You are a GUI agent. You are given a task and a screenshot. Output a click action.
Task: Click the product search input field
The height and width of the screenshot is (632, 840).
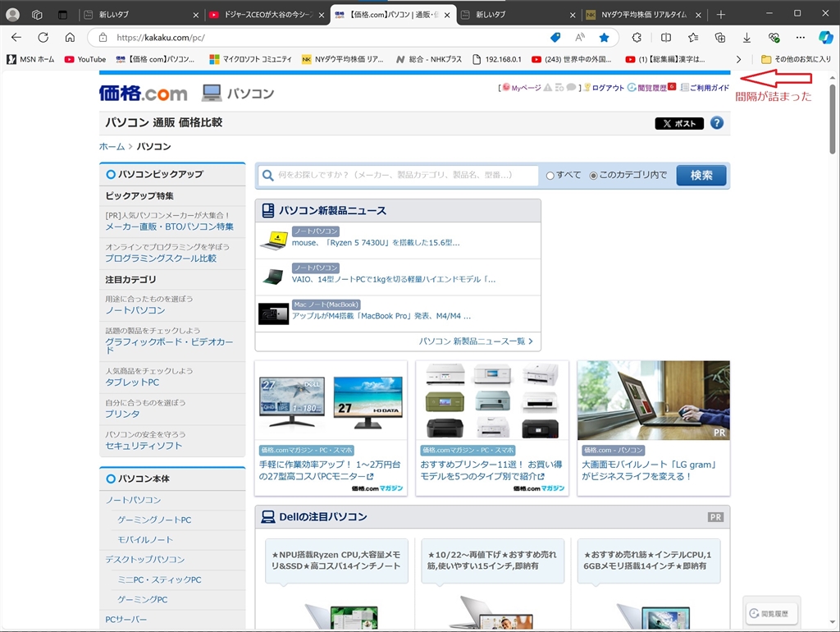398,176
